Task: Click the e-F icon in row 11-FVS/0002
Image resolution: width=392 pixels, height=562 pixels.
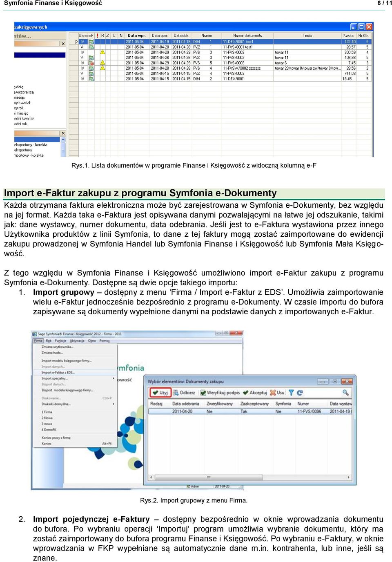Action: coord(91,58)
